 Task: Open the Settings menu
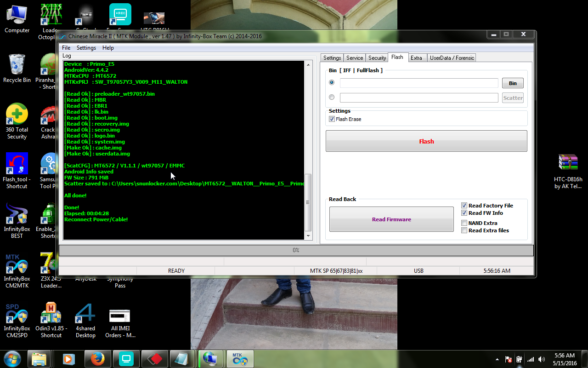(86, 48)
